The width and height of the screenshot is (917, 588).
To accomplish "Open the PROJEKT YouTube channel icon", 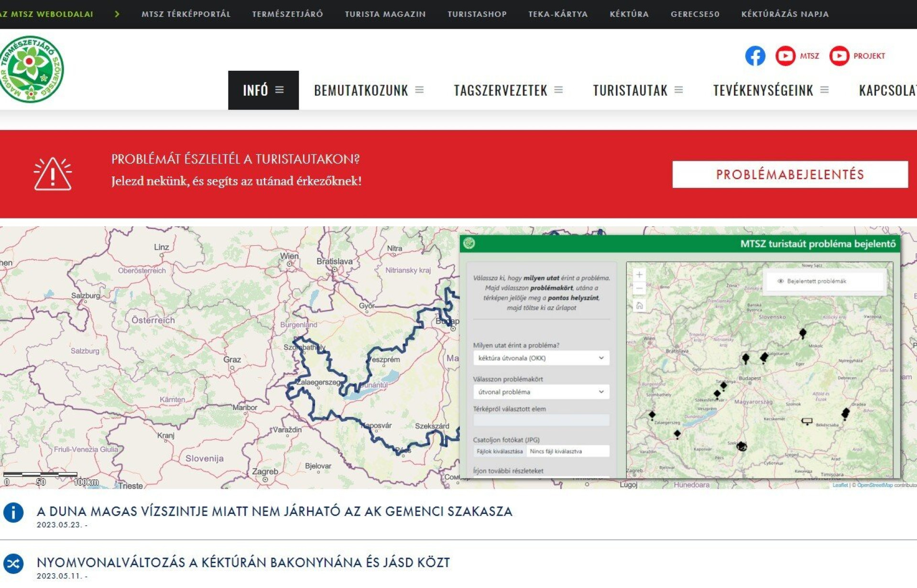I will (x=839, y=56).
